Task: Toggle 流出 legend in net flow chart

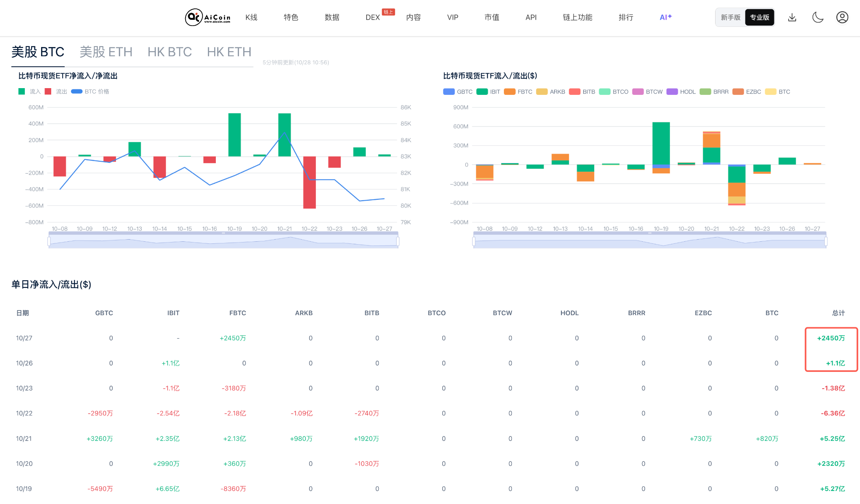Action: 56,91
